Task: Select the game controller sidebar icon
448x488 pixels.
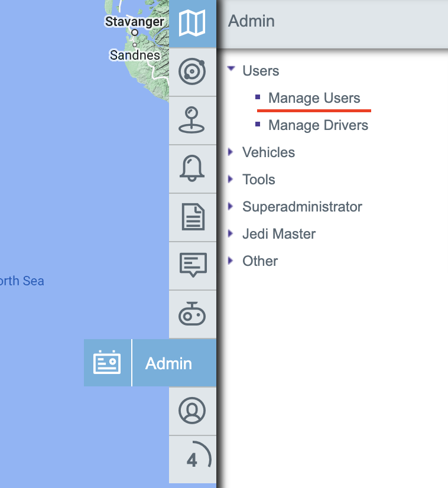Action: click(192, 314)
